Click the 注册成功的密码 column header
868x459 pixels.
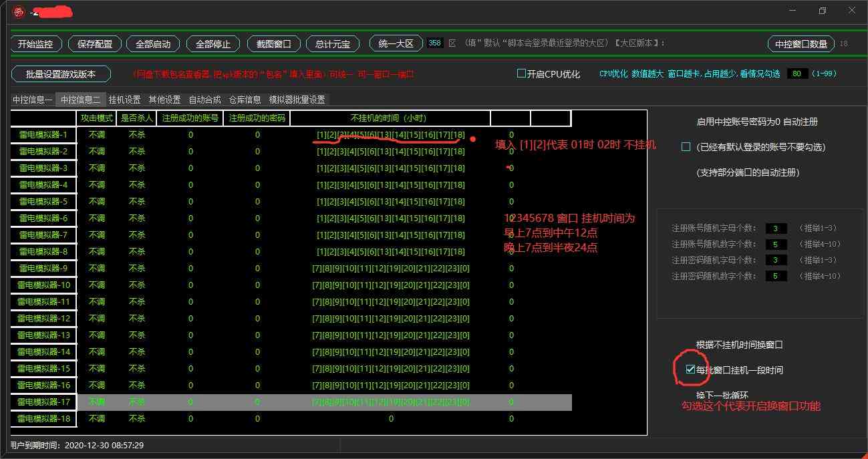coord(257,118)
